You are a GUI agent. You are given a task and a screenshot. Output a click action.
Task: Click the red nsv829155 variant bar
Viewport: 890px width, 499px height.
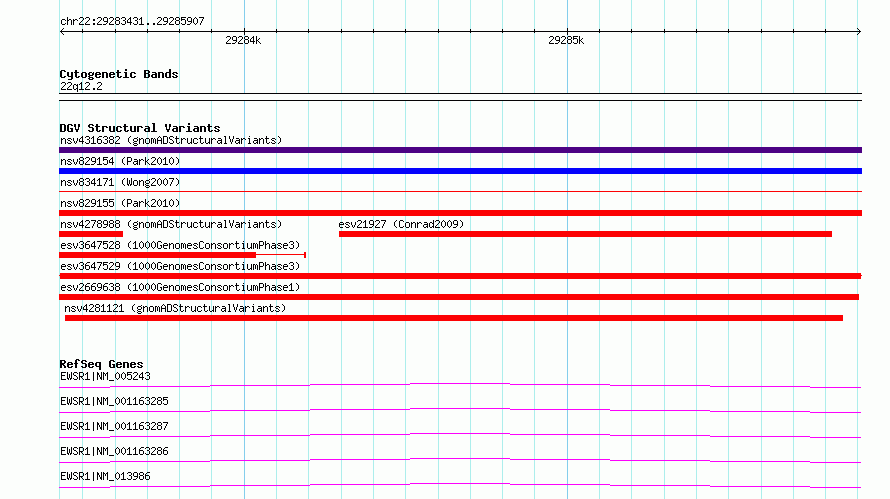tap(460, 213)
